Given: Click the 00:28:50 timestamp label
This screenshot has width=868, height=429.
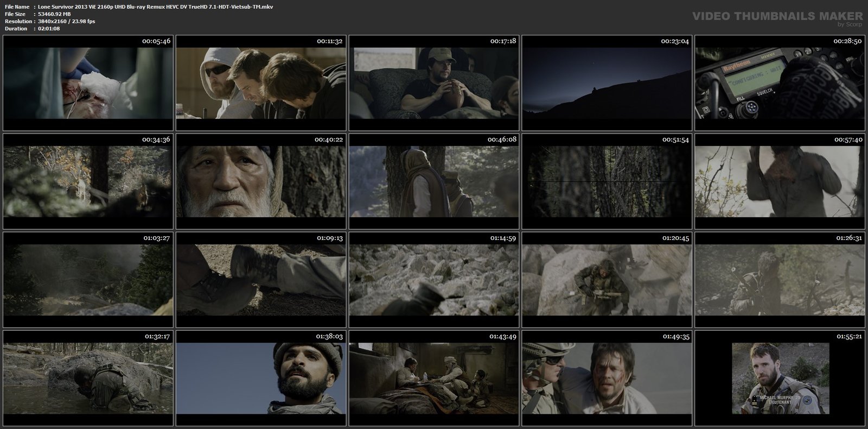Looking at the screenshot, I should 848,41.
